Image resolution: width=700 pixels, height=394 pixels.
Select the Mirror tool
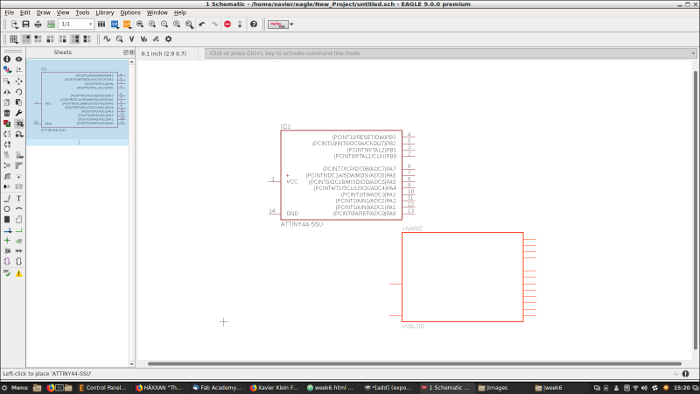tap(7, 91)
